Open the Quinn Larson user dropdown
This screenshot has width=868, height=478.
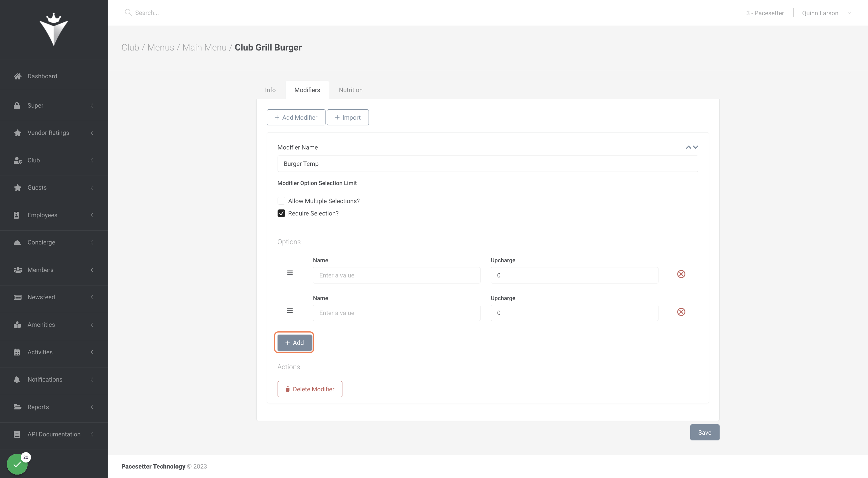827,13
